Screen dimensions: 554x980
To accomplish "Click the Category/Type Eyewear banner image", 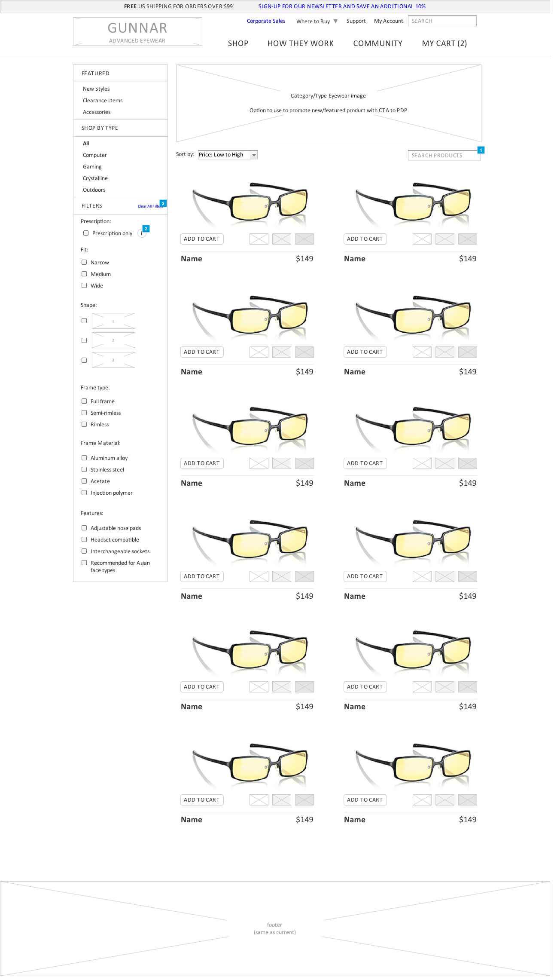I will [329, 104].
